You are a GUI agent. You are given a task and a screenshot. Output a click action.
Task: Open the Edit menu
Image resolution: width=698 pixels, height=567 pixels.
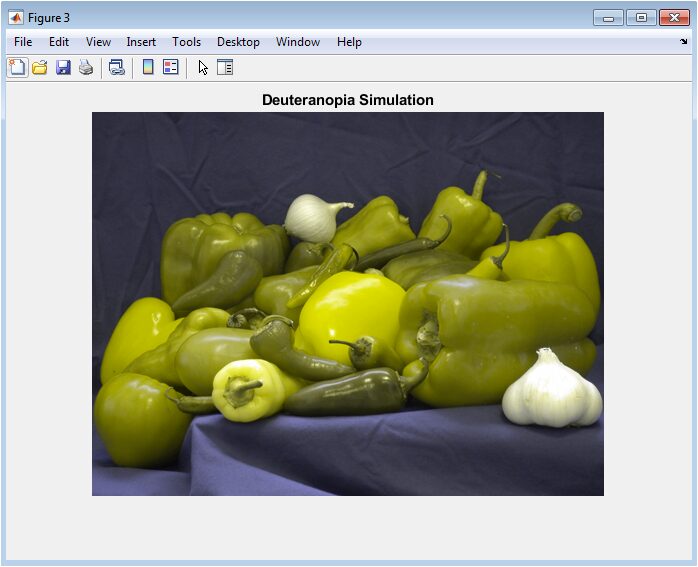tap(59, 42)
